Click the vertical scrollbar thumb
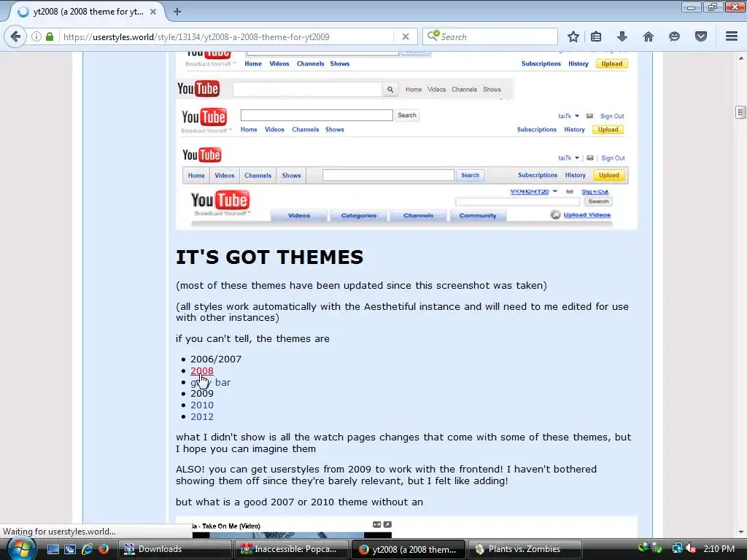Viewport: 747px width, 560px height. 741,112
